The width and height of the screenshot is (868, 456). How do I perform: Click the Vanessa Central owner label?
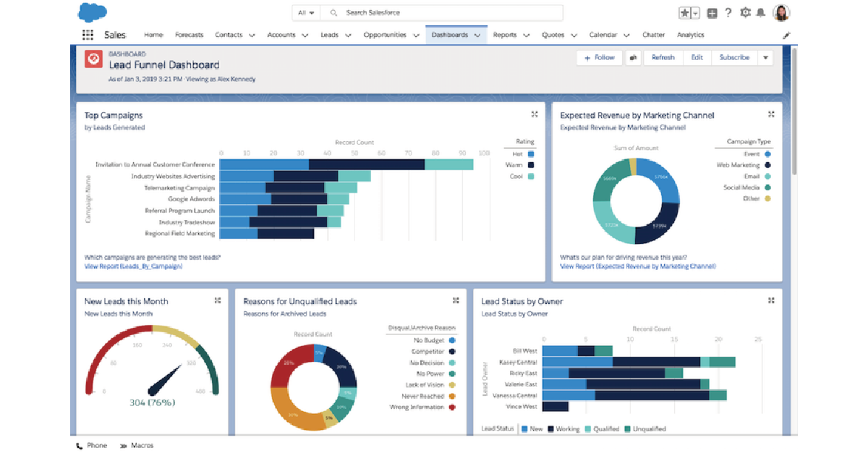pos(515,396)
